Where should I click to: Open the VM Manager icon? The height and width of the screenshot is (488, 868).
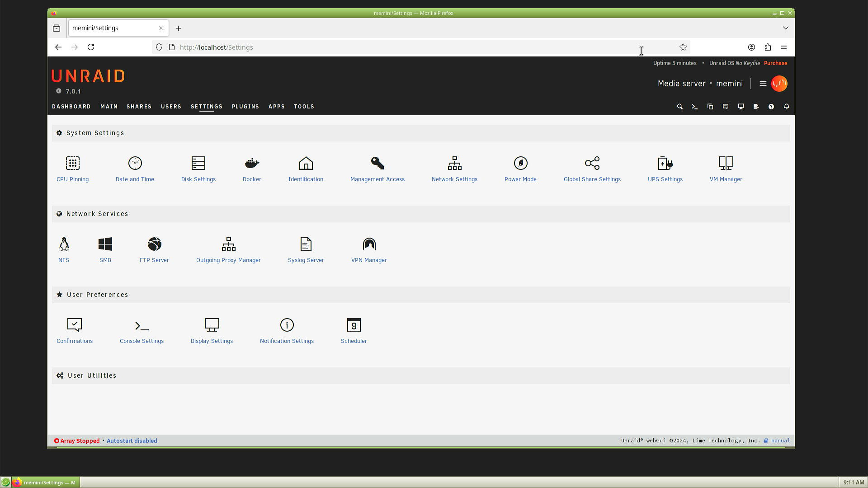click(726, 163)
